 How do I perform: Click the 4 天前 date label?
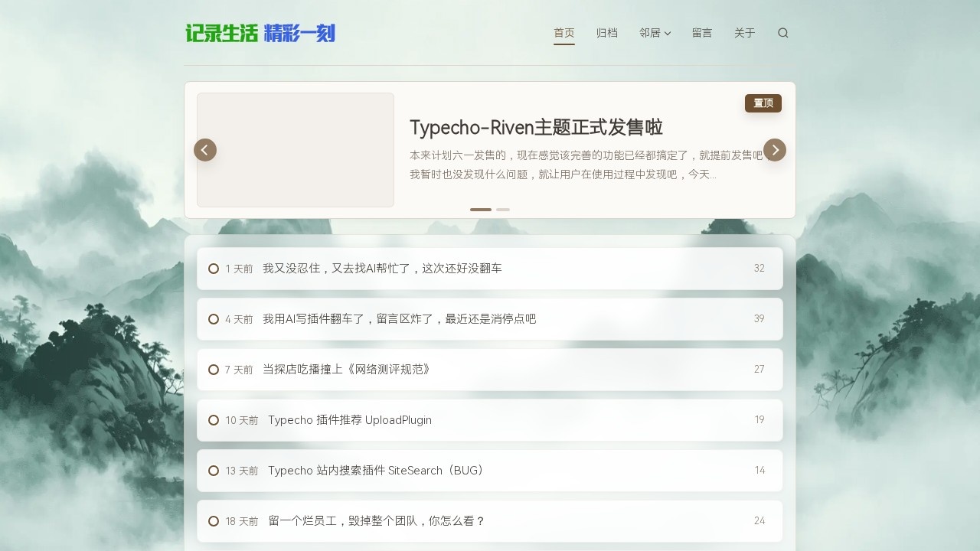pos(239,320)
